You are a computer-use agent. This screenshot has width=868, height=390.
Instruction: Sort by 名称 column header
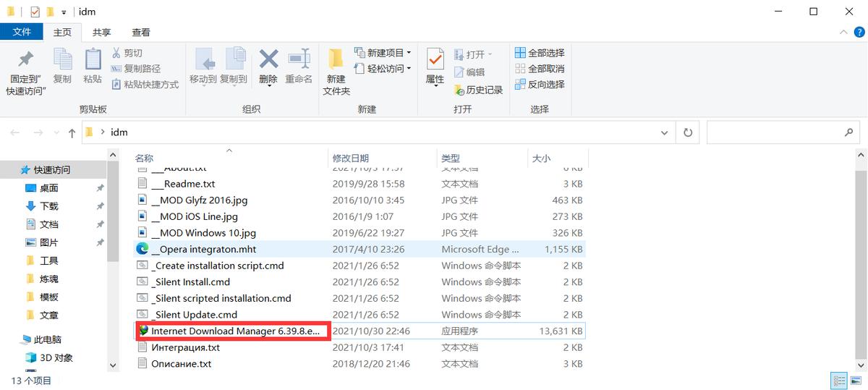point(145,158)
